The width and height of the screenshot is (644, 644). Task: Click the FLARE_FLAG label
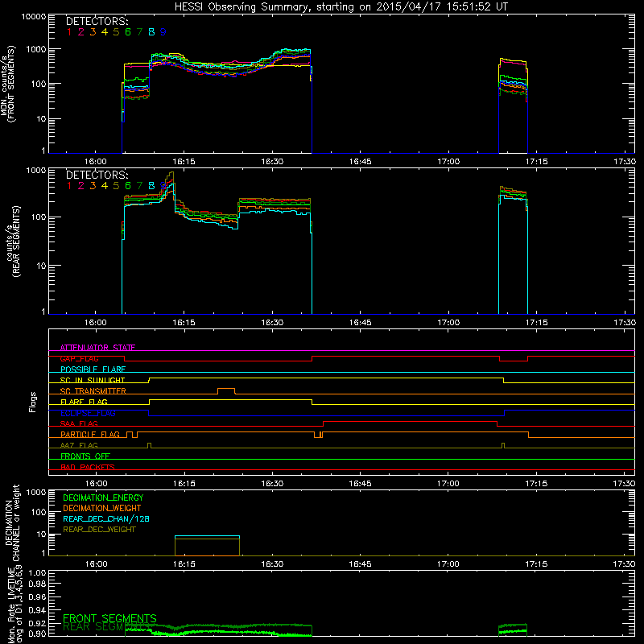point(84,402)
